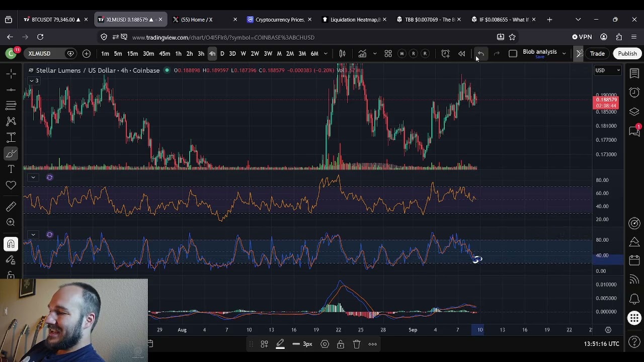The image size is (644, 362).
Task: Collapse the indicator legend showing 3
Action: coord(33,80)
